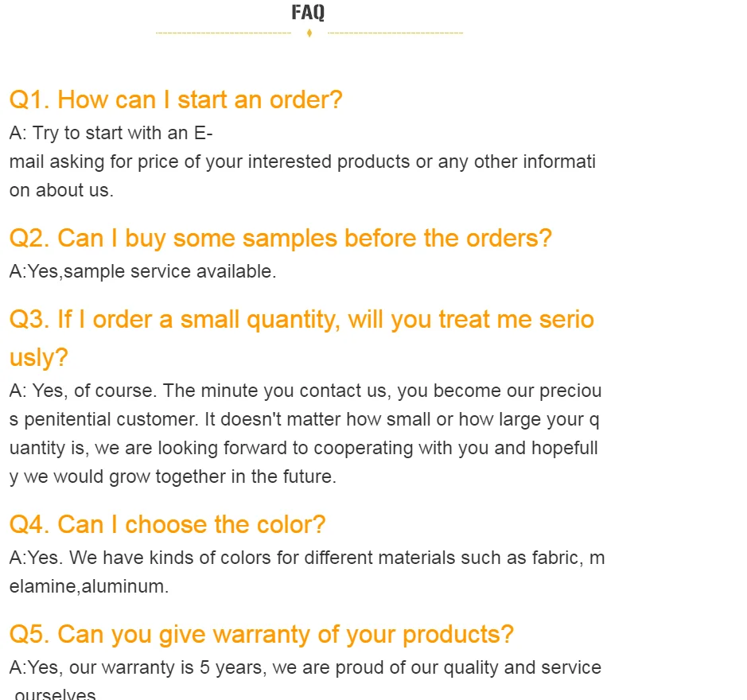This screenshot has height=700, width=747.
Task: Click the 'mail asking for price' answer line
Action: [x=302, y=161]
